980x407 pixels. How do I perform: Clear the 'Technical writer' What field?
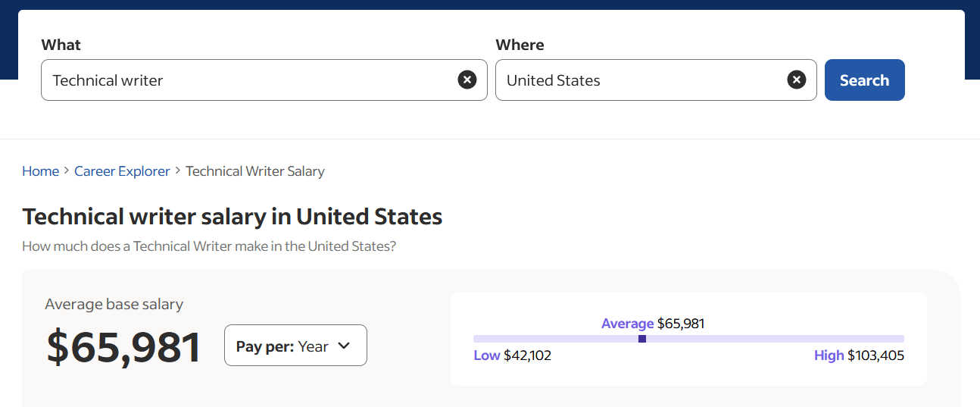[467, 80]
